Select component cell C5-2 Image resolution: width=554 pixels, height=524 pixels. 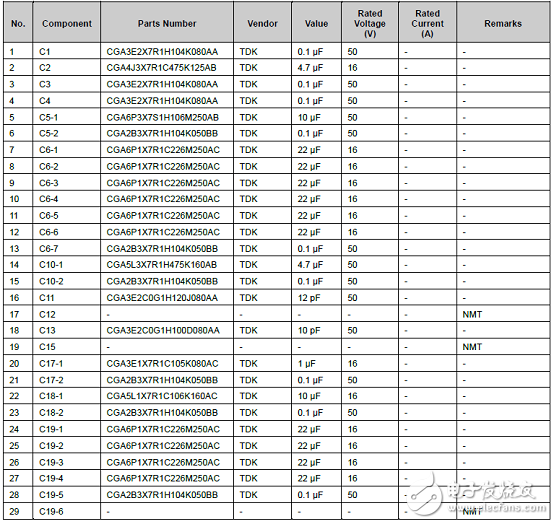[67, 133]
